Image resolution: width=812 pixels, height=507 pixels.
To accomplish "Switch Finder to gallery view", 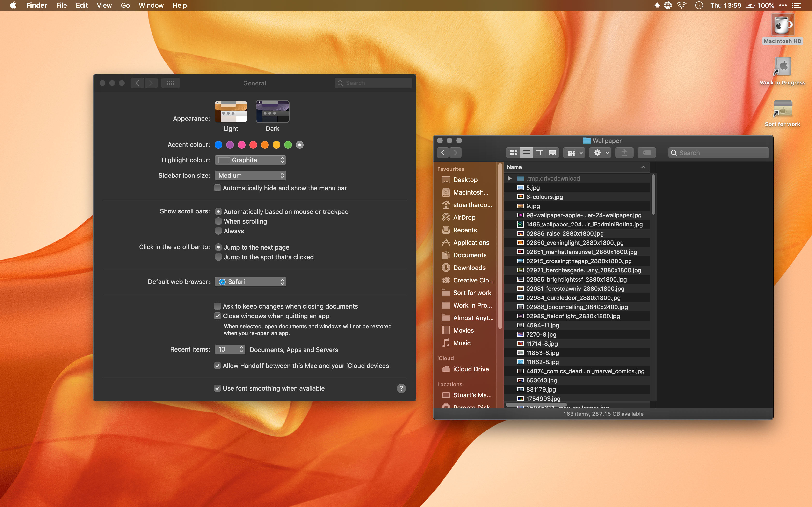I will click(x=552, y=153).
